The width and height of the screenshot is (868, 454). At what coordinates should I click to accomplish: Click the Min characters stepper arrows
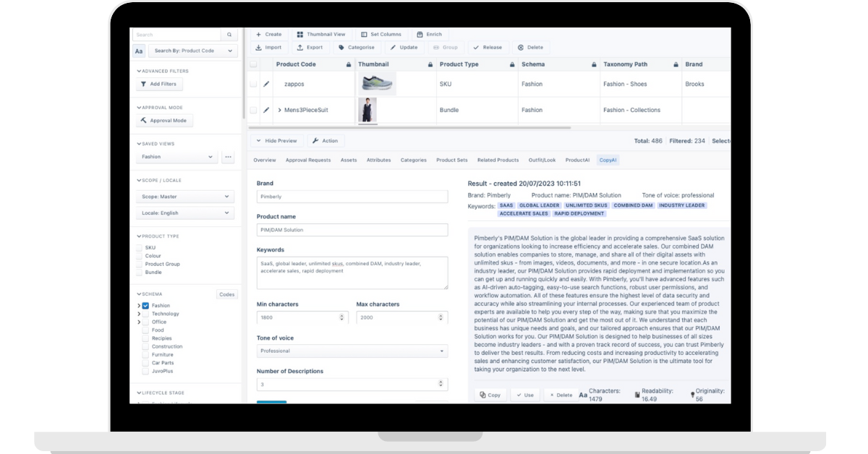click(342, 317)
